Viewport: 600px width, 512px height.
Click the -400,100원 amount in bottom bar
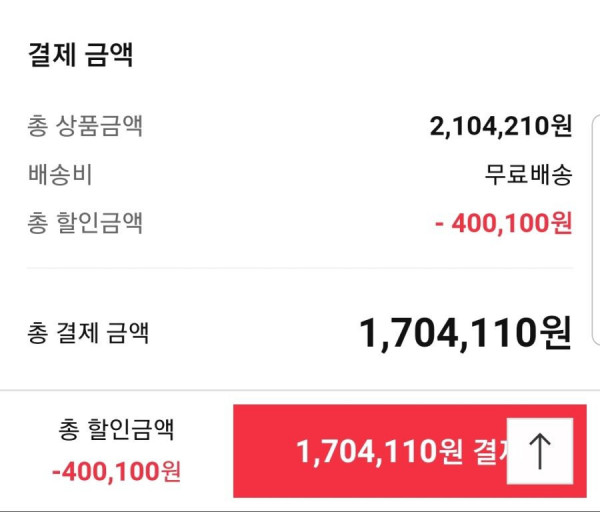coord(116,471)
